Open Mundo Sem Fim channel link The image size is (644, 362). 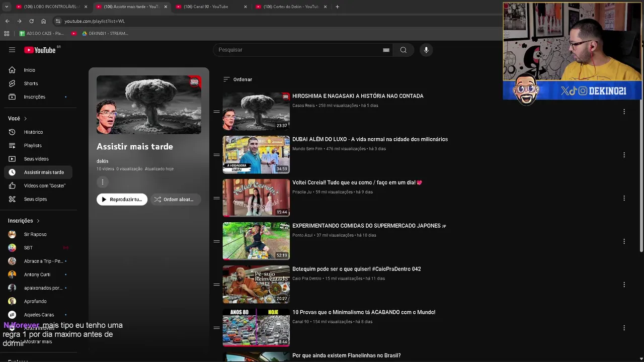point(307,149)
